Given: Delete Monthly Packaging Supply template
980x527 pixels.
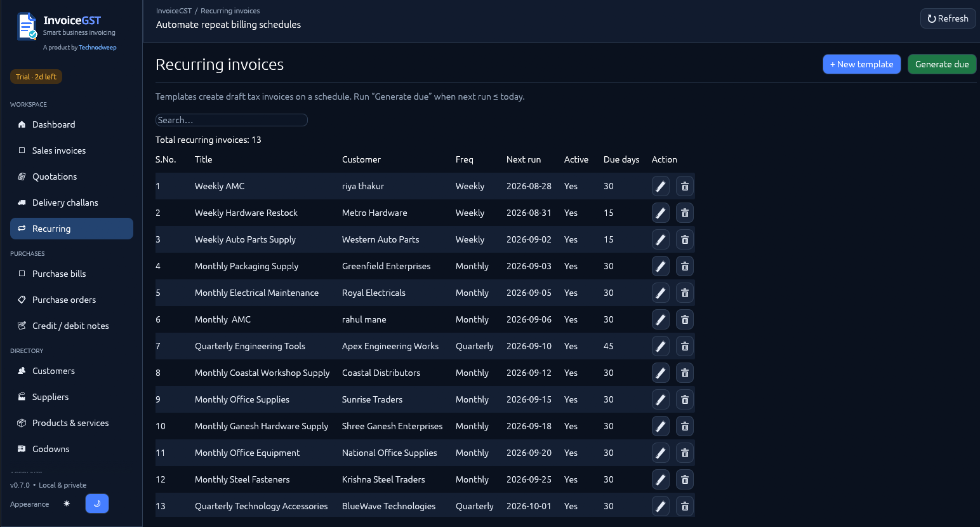Looking at the screenshot, I should click(x=685, y=266).
